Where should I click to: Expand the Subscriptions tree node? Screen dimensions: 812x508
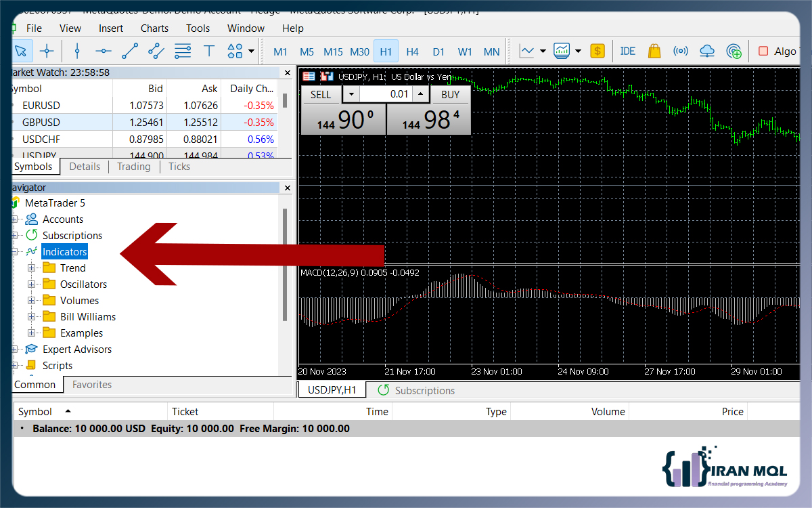15,236
